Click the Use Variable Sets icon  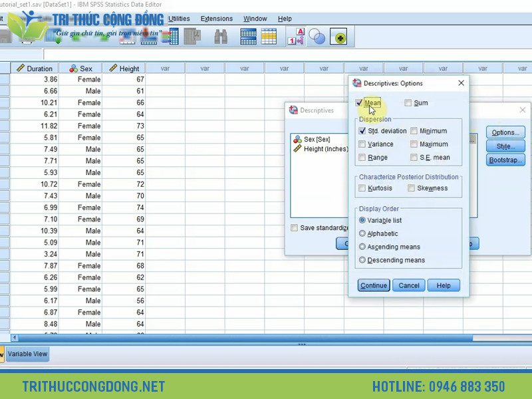click(317, 37)
